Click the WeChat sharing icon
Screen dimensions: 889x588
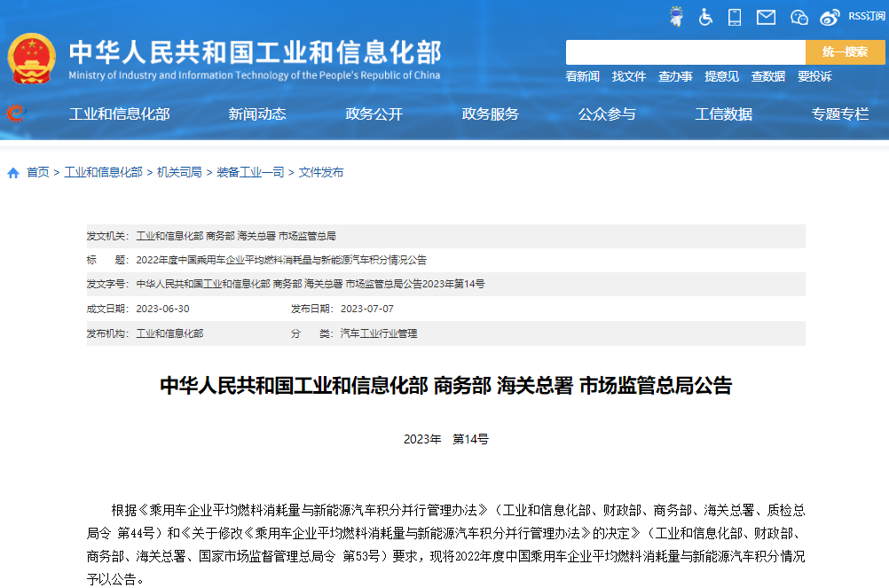coord(798,16)
